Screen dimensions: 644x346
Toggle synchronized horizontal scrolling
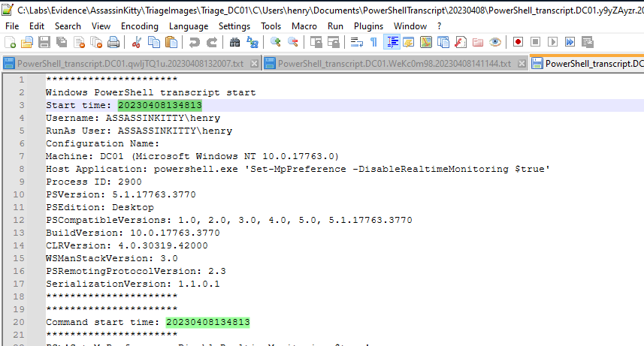click(333, 42)
